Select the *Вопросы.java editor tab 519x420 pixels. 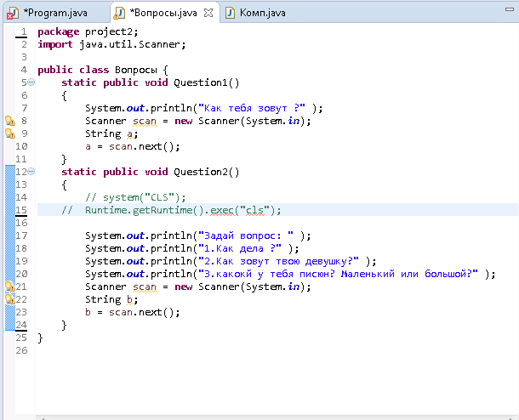164,13
